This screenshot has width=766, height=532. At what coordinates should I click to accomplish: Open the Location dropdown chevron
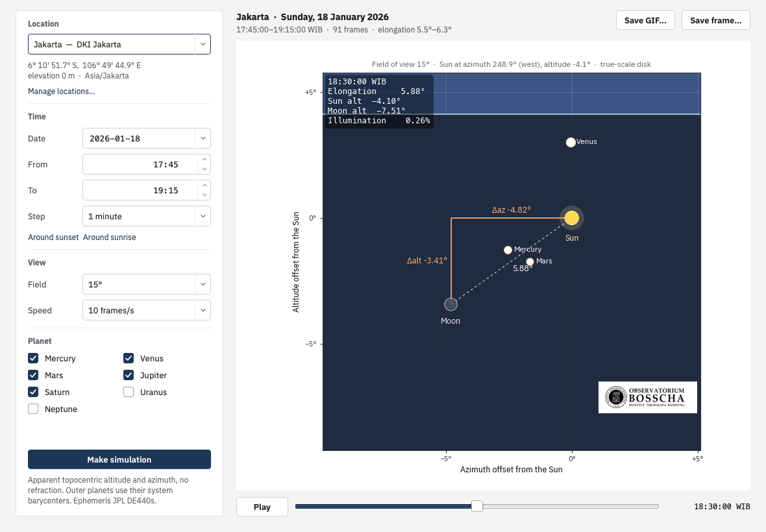coord(203,44)
